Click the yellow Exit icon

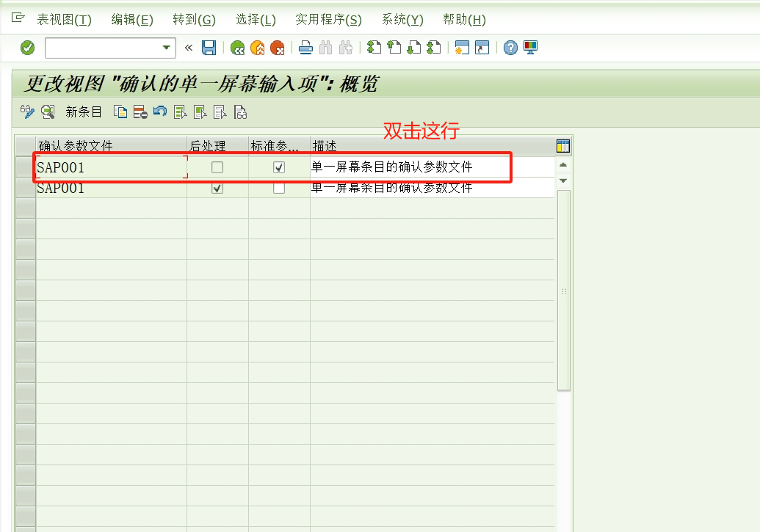pyautogui.click(x=258, y=48)
